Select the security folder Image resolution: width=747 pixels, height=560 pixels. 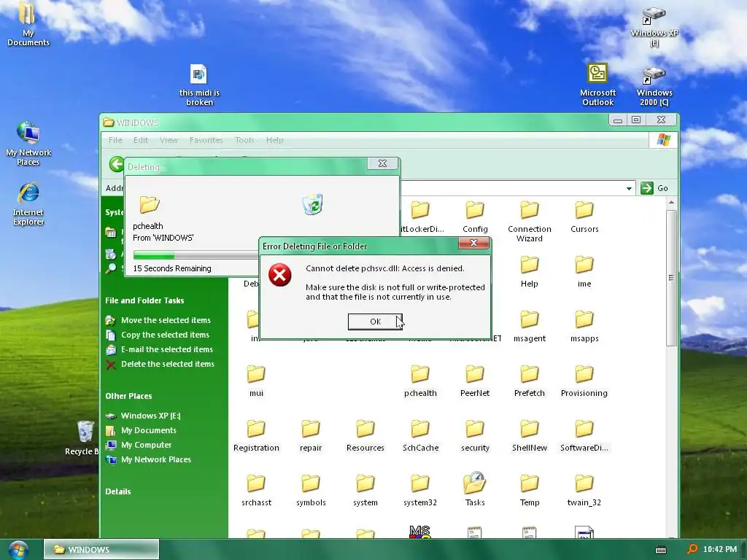pyautogui.click(x=475, y=436)
